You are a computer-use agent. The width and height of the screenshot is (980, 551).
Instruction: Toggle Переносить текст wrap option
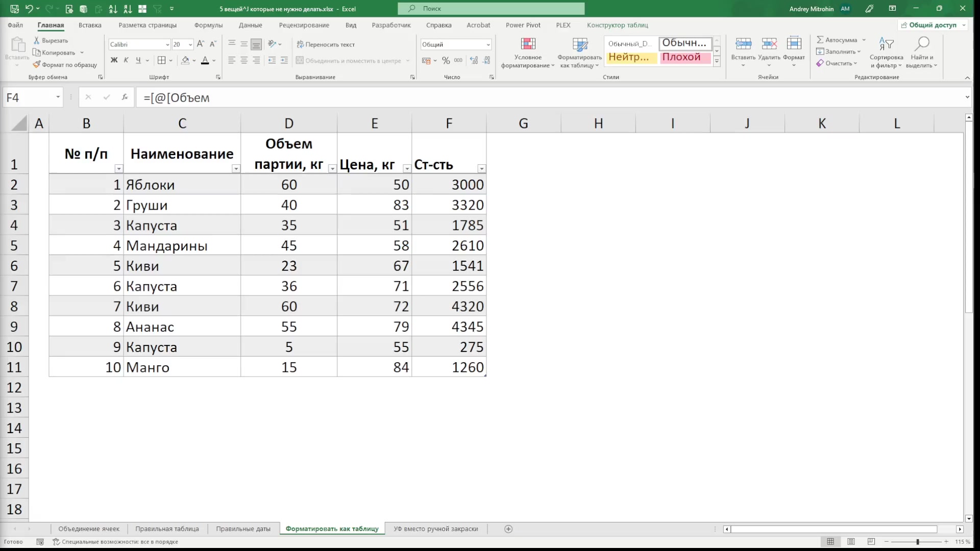tap(326, 44)
